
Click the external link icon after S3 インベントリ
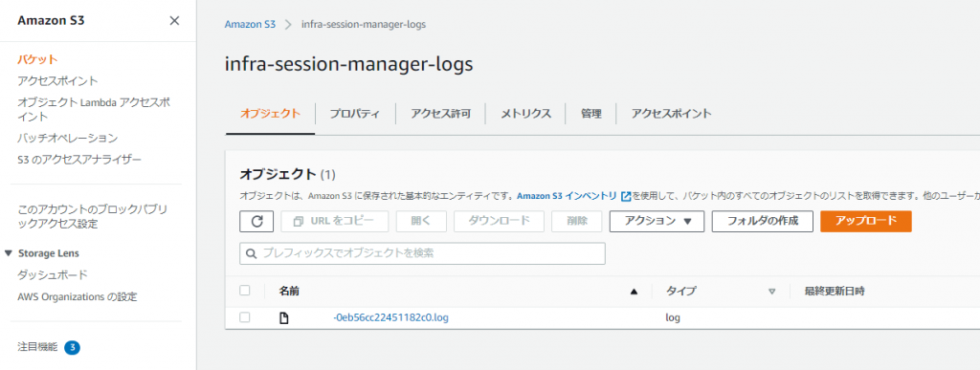(x=626, y=196)
